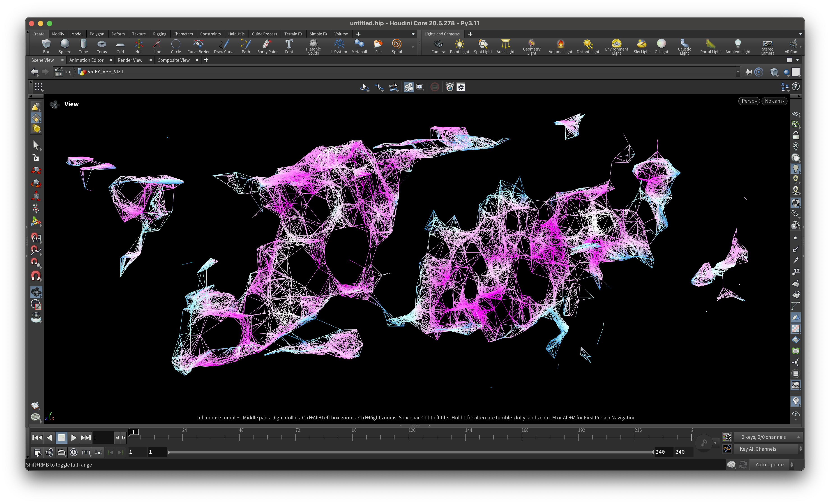Screen dimensions: 830x504
Task: Toggle the flipbook snapshot camera icon
Action: [x=450, y=87]
